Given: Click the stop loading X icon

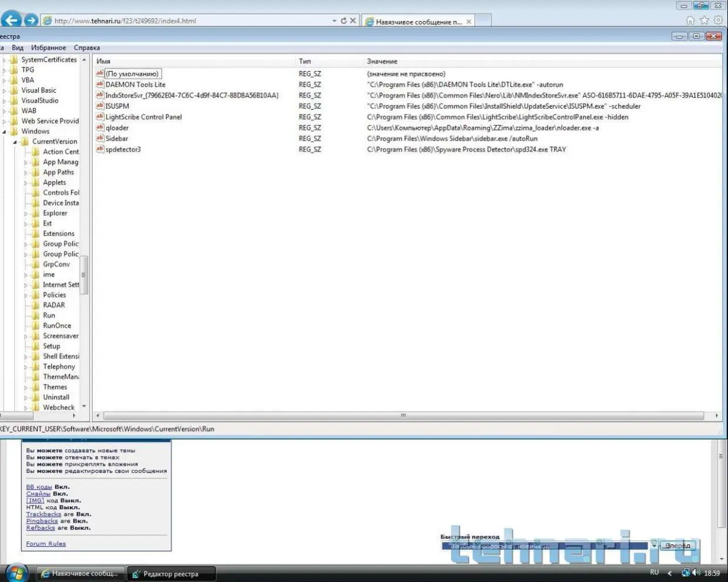Looking at the screenshot, I should tap(353, 21).
